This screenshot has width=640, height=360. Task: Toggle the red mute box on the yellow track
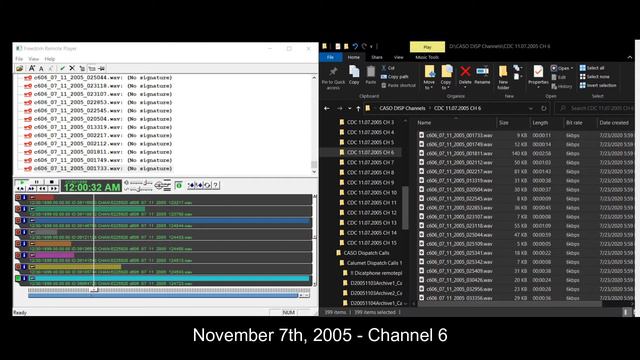pos(18,267)
